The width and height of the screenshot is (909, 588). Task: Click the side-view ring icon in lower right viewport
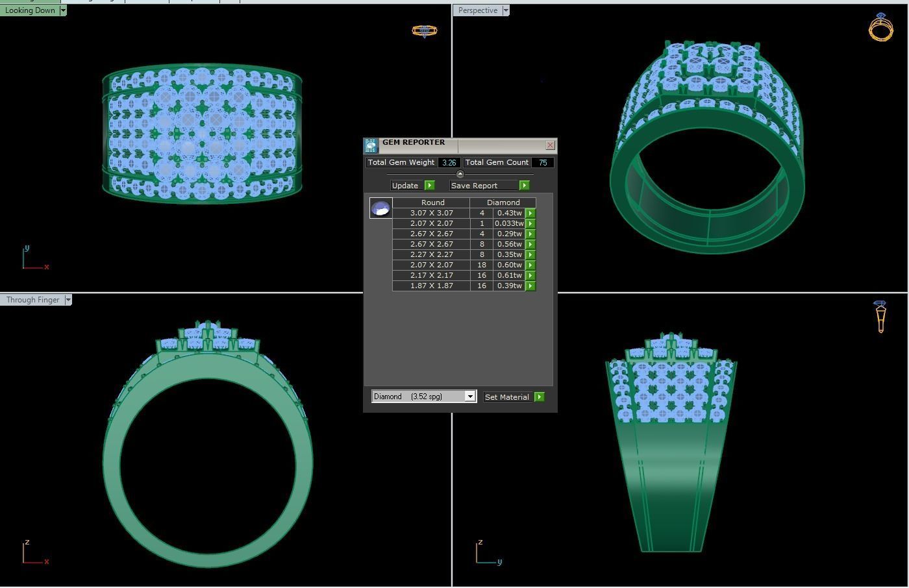pos(880,317)
